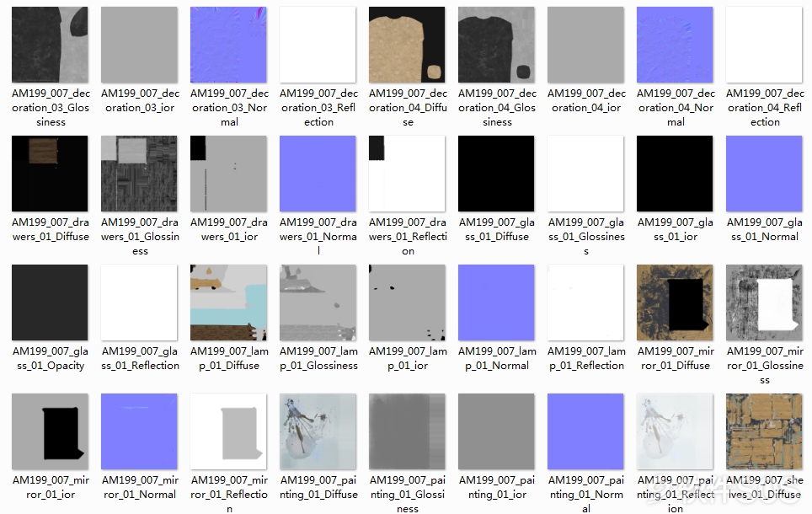Pick the lamp_01_Reflection thumbnail

585,303
